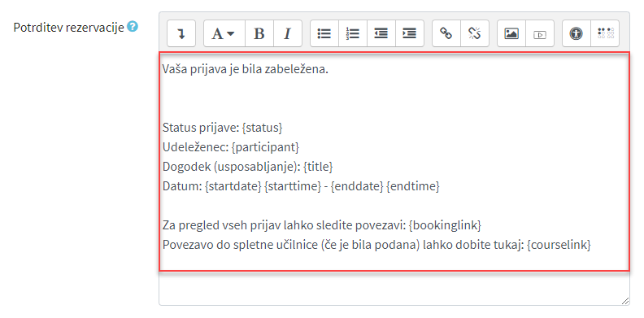Screen dimensions: 644x318
Task: Indent the selected text
Action: (410, 33)
